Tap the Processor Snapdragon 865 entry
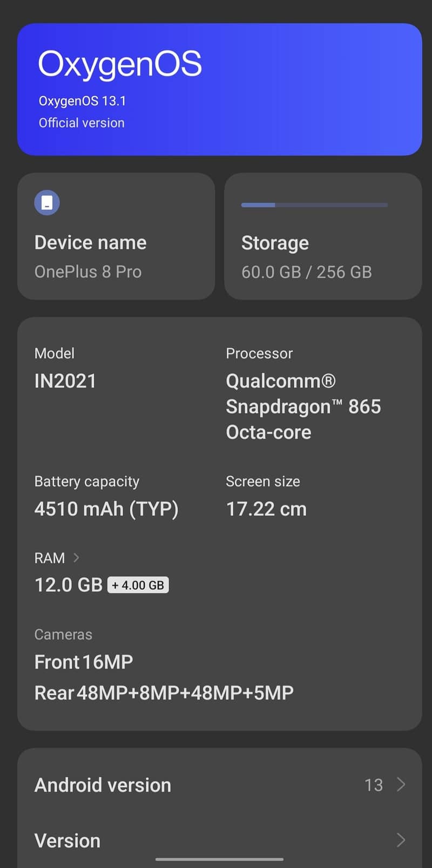 [x=303, y=406]
